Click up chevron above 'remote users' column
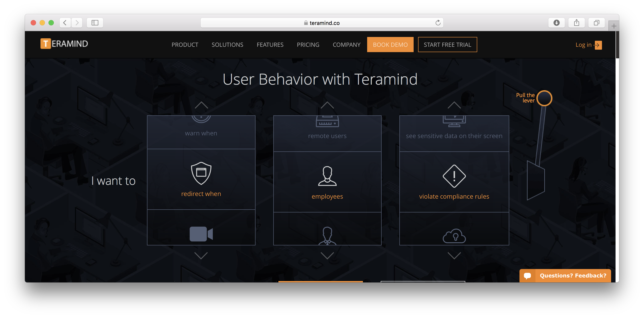 pyautogui.click(x=327, y=105)
